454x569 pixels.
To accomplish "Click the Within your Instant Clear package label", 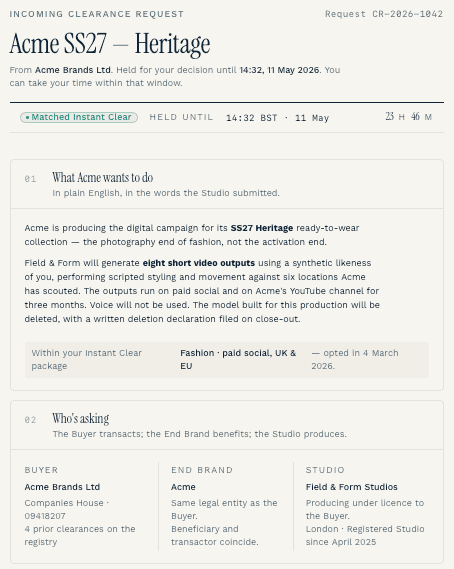I will (x=86, y=359).
